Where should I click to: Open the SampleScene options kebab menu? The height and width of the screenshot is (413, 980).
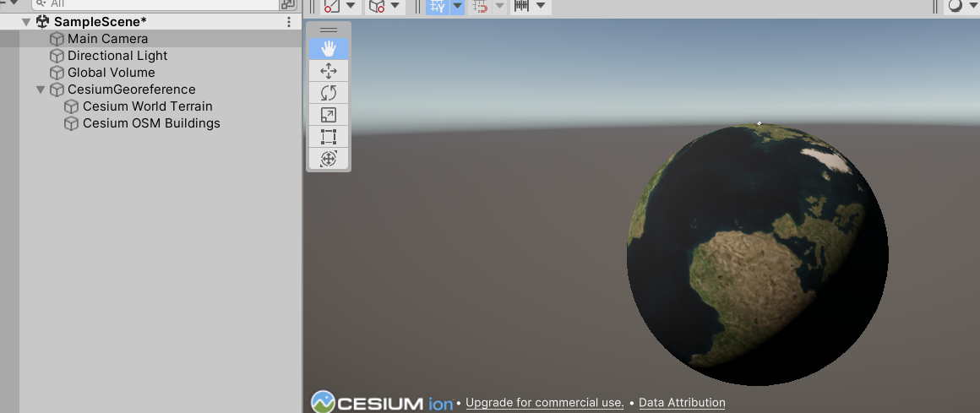289,22
